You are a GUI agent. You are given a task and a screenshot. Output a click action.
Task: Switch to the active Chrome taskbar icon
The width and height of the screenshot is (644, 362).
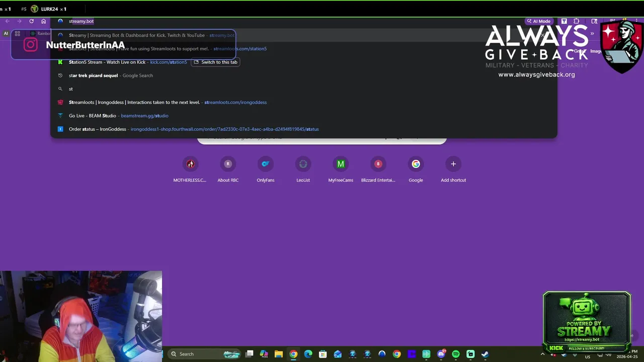[293, 354]
